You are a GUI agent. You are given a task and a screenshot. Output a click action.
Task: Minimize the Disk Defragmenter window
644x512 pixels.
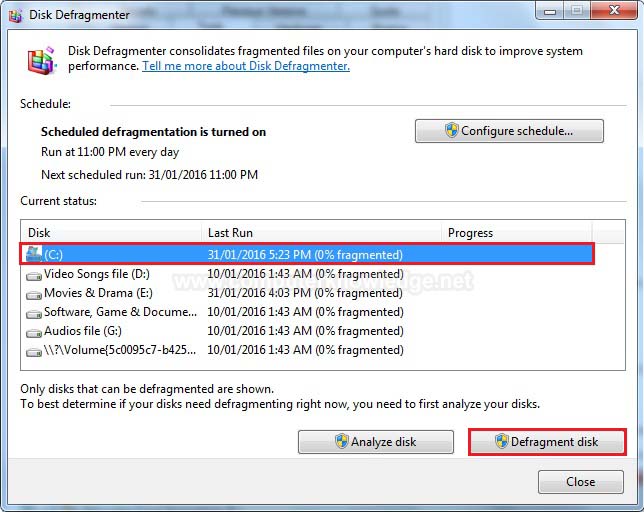(550, 11)
